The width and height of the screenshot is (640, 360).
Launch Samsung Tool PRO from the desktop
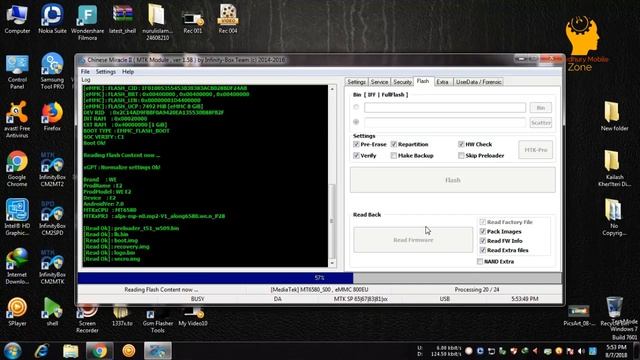52,71
